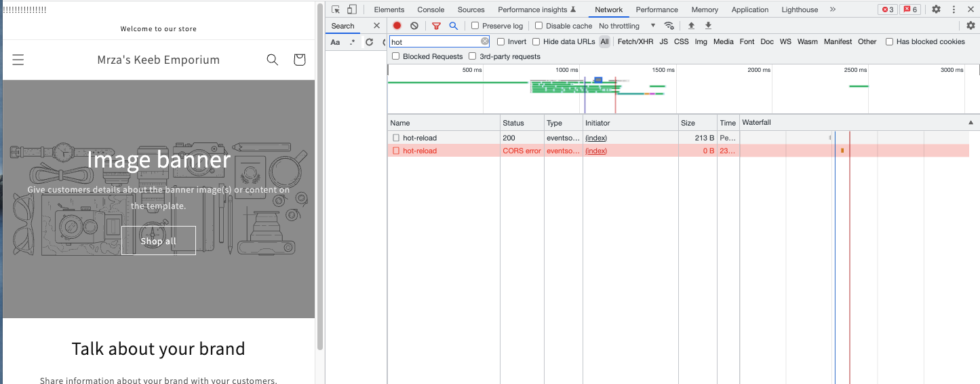Stop recording network log
The width and height of the screenshot is (980, 384).
pyautogui.click(x=397, y=26)
